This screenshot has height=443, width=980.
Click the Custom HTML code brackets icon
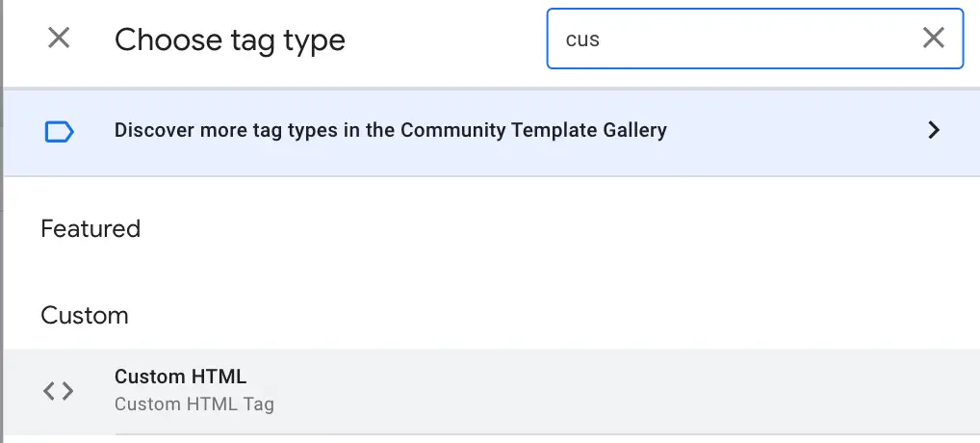click(x=59, y=390)
